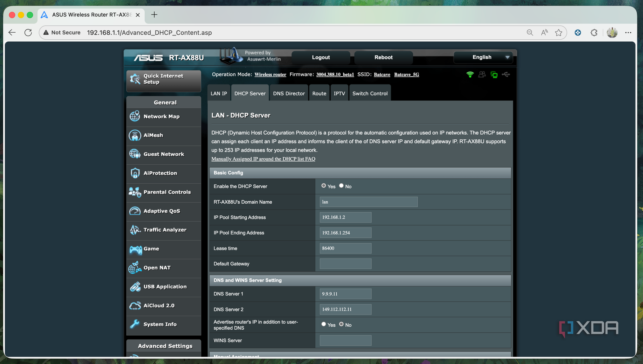
Task: Open AiCloud 2.0 settings
Action: coord(159,306)
